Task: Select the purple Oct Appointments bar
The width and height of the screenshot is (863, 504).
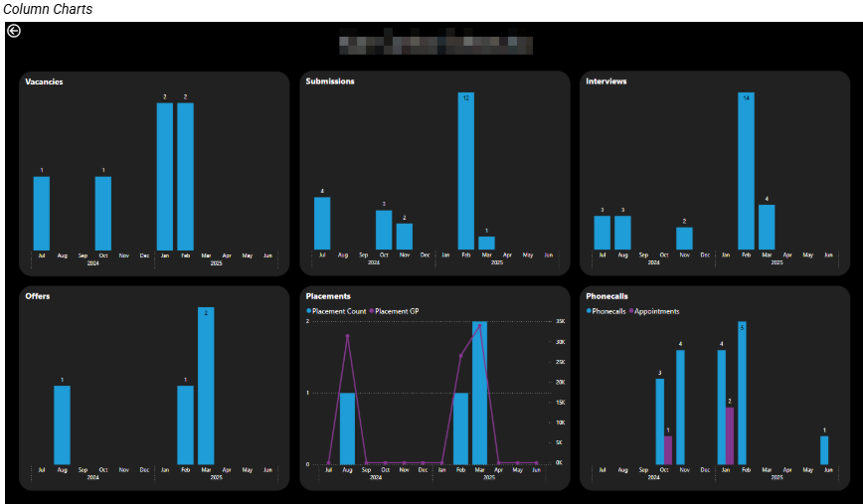Action: tap(668, 450)
